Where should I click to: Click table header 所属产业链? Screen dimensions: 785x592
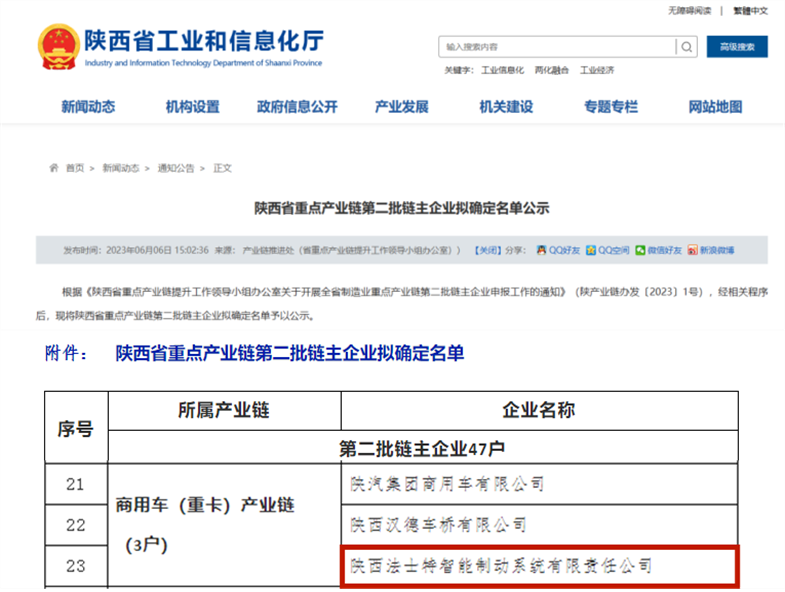tap(224, 410)
